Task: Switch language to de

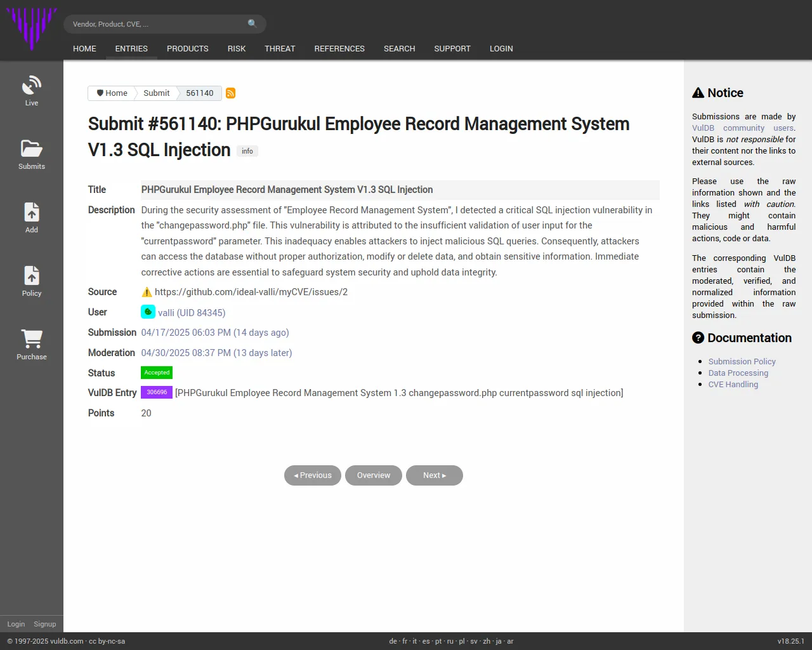Action: point(393,641)
